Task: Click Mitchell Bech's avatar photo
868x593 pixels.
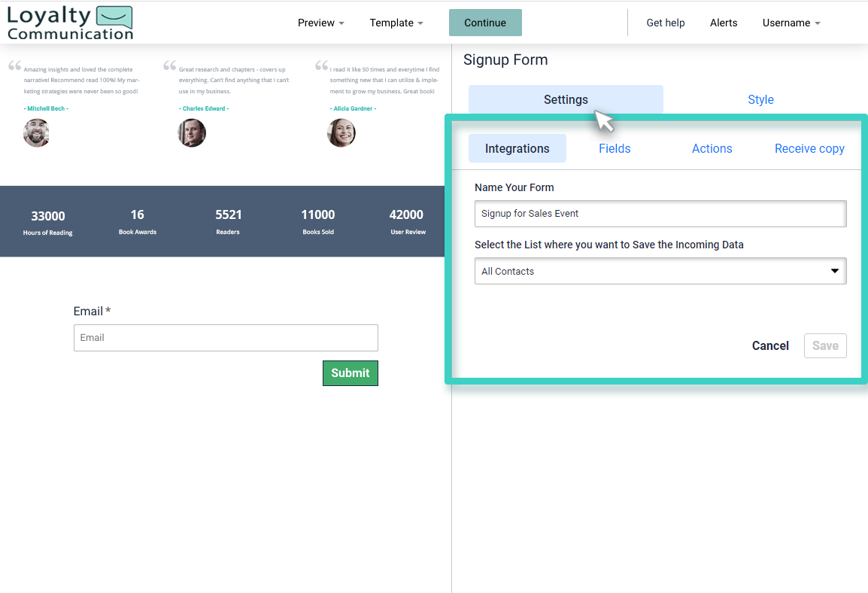Action: [x=36, y=132]
